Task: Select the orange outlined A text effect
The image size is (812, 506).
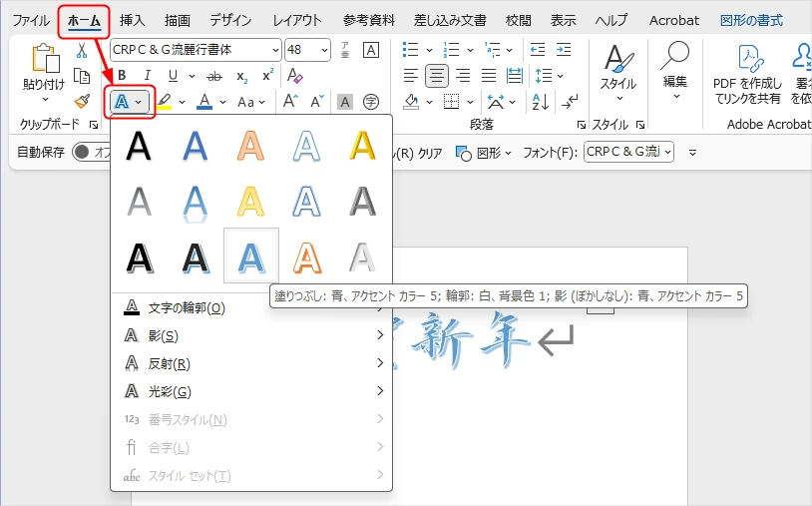Action: (x=306, y=257)
